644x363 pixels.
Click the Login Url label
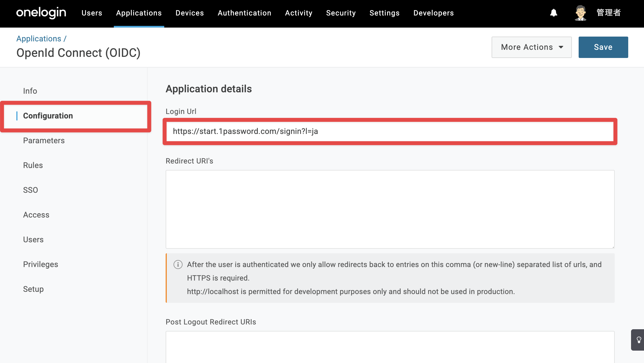click(181, 111)
